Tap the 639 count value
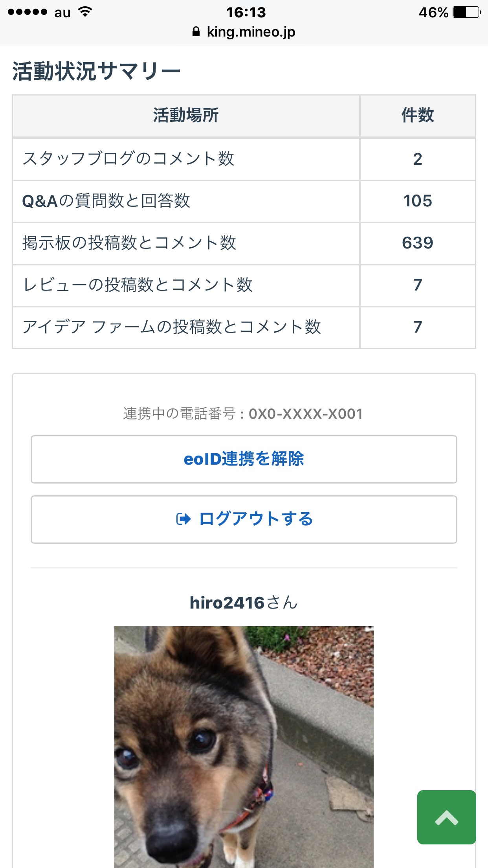Viewport: 488px width, 868px height. [417, 243]
